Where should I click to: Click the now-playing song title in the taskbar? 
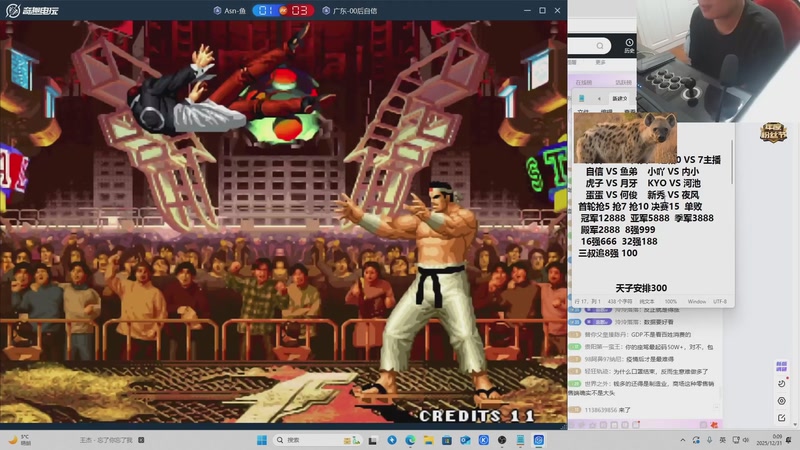click(x=106, y=440)
